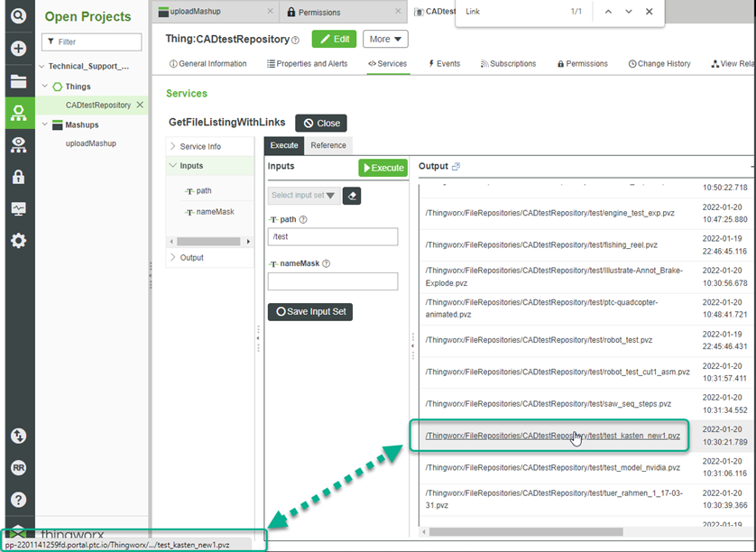The width and height of the screenshot is (756, 552).
Task: Click the green Execute button
Action: (x=383, y=168)
